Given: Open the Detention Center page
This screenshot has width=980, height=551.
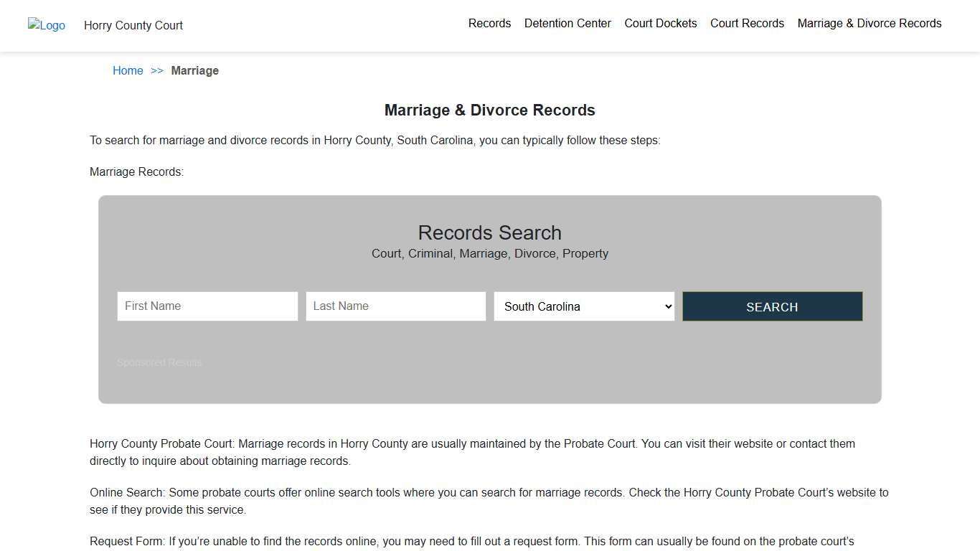Looking at the screenshot, I should (x=567, y=23).
